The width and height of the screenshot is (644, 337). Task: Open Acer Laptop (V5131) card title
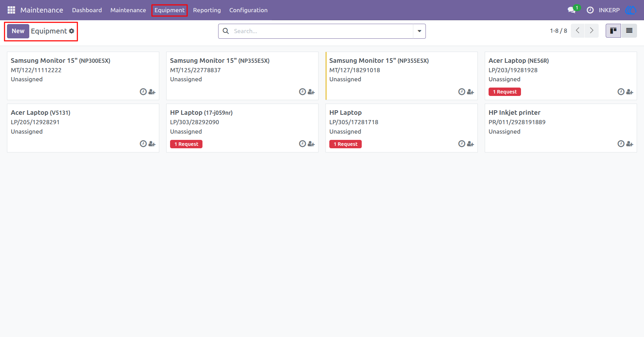pyautogui.click(x=40, y=113)
